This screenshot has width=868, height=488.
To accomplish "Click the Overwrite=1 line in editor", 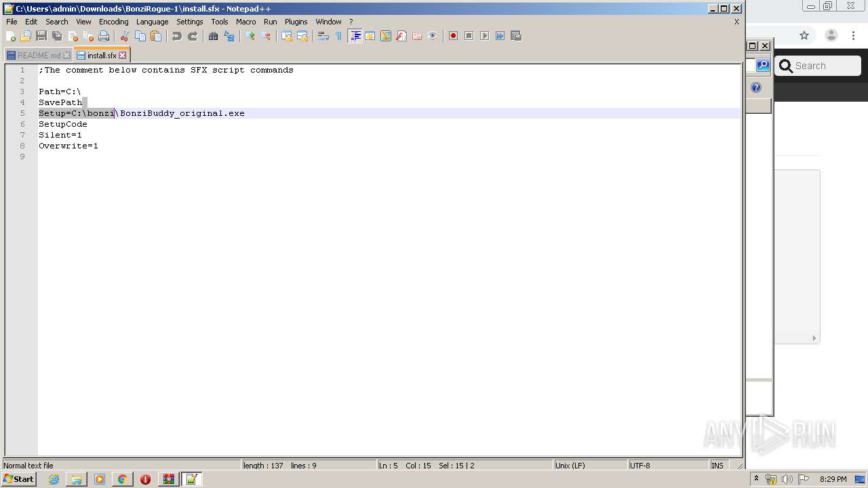I will [x=68, y=146].
